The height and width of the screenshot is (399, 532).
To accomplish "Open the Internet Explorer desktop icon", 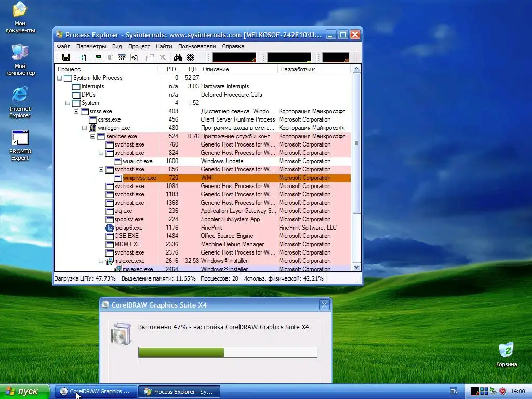I will [x=20, y=102].
